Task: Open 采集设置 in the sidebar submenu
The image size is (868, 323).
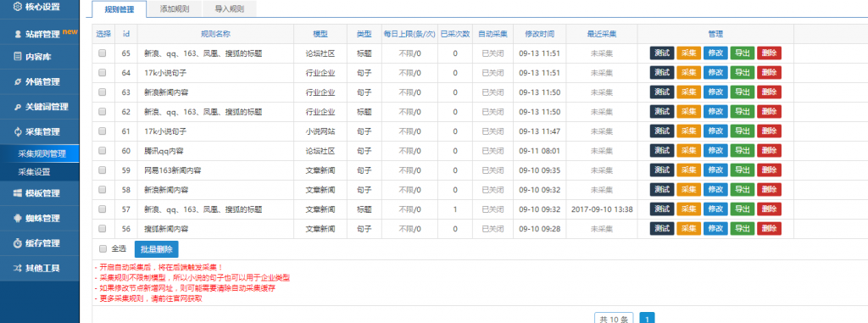Action: (x=34, y=172)
